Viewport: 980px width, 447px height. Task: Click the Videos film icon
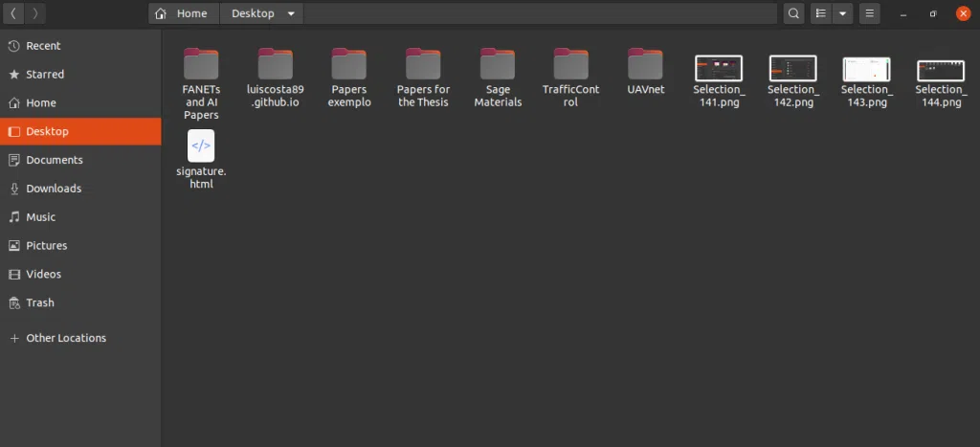coord(13,274)
